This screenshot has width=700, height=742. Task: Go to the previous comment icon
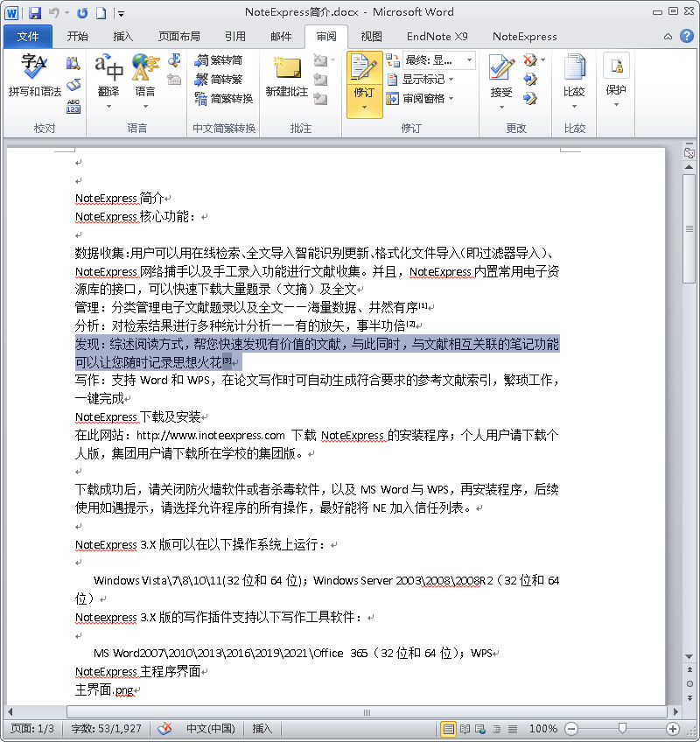320,80
